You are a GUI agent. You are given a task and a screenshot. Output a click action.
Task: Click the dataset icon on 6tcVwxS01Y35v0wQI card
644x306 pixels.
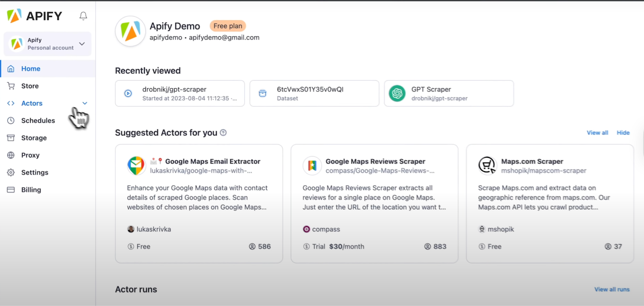tap(262, 93)
